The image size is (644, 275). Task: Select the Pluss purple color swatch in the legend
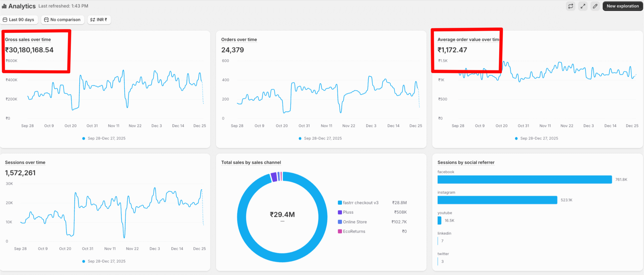(x=340, y=212)
